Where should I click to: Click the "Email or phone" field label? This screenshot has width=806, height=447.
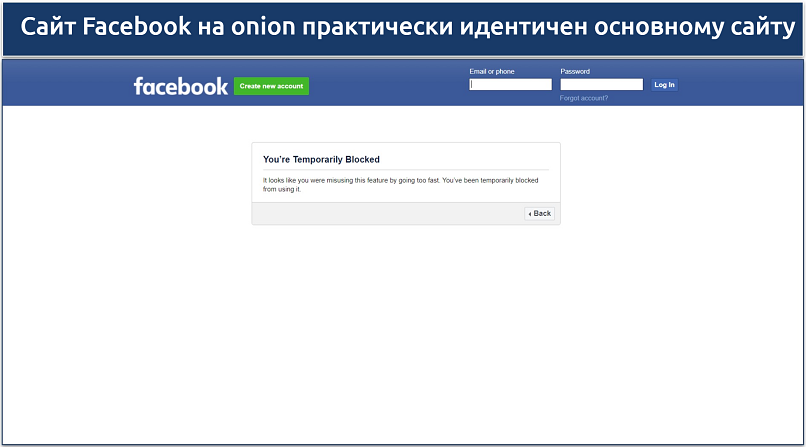click(492, 72)
